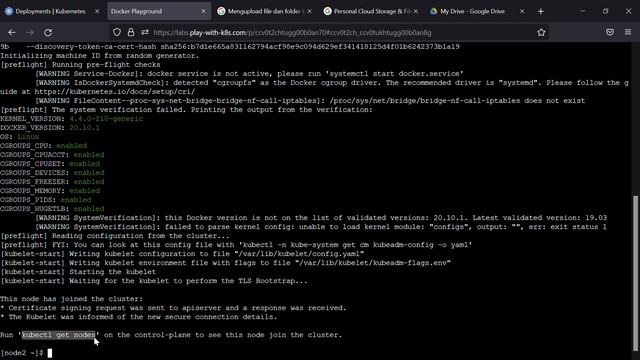
Task: Close the My Drive - Google Drive tab
Action: click(x=522, y=11)
